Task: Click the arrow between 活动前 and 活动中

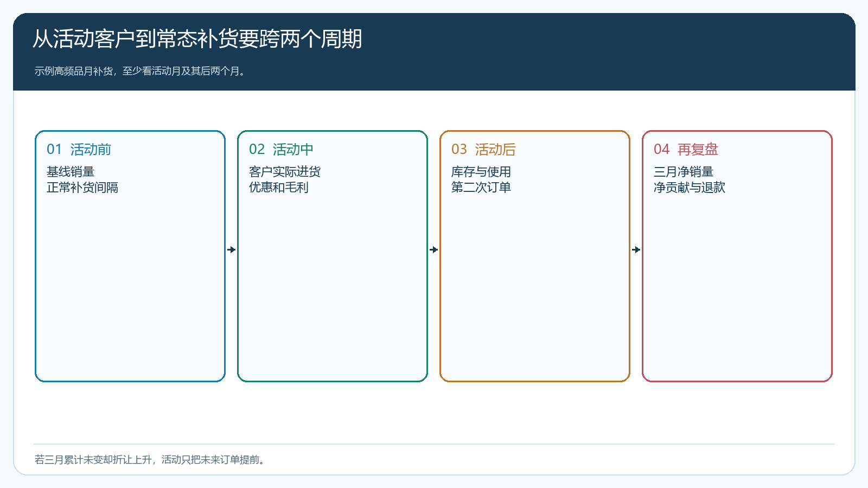Action: point(232,249)
